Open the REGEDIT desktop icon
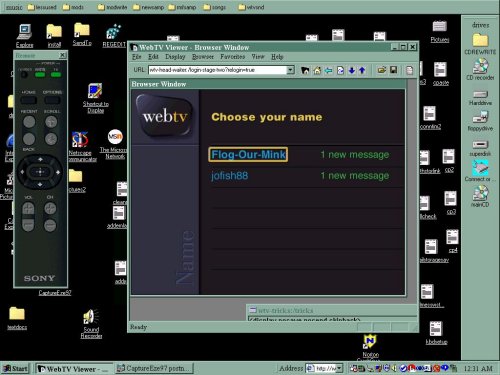Screen dimensions: 500x375 (114, 36)
